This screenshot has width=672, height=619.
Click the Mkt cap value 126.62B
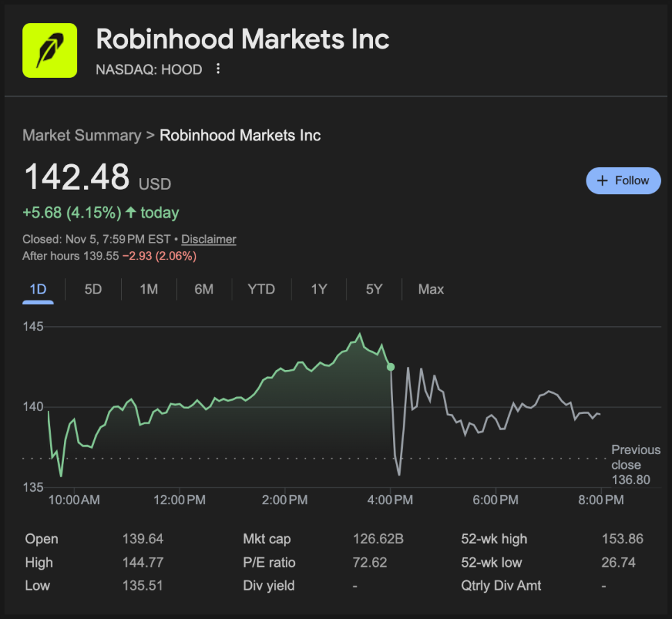click(378, 539)
